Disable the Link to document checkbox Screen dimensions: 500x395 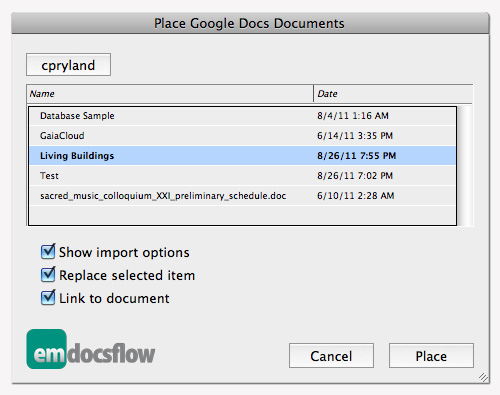coord(48,298)
